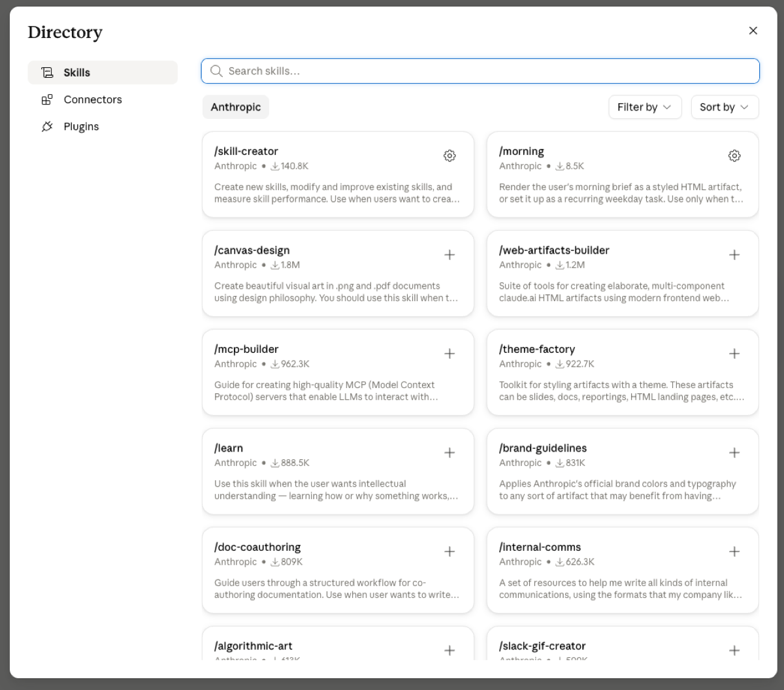Image resolution: width=784 pixels, height=690 pixels.
Task: Open the /internal-comms skill title
Action: (540, 547)
